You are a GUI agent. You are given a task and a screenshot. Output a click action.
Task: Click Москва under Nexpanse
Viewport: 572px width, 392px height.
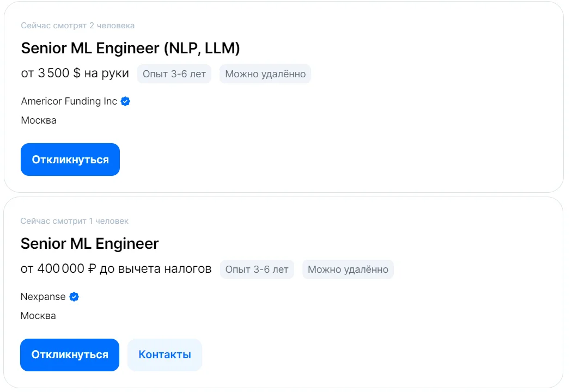(x=38, y=315)
